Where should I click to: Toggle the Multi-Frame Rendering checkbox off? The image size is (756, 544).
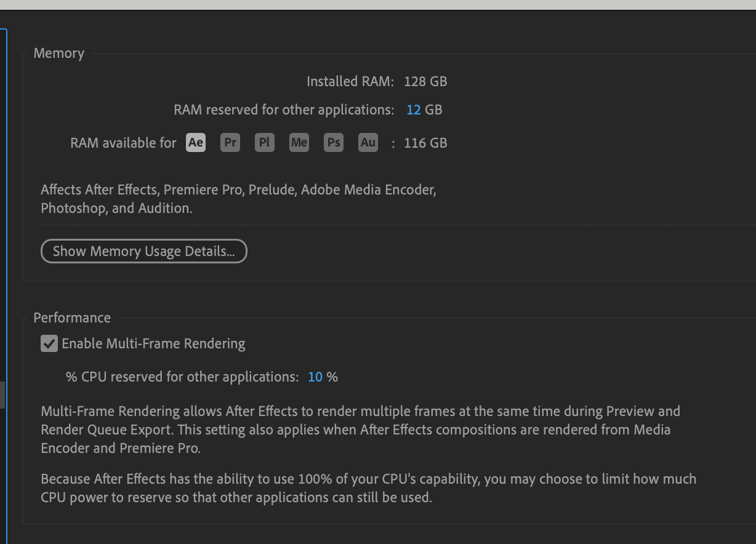click(49, 343)
